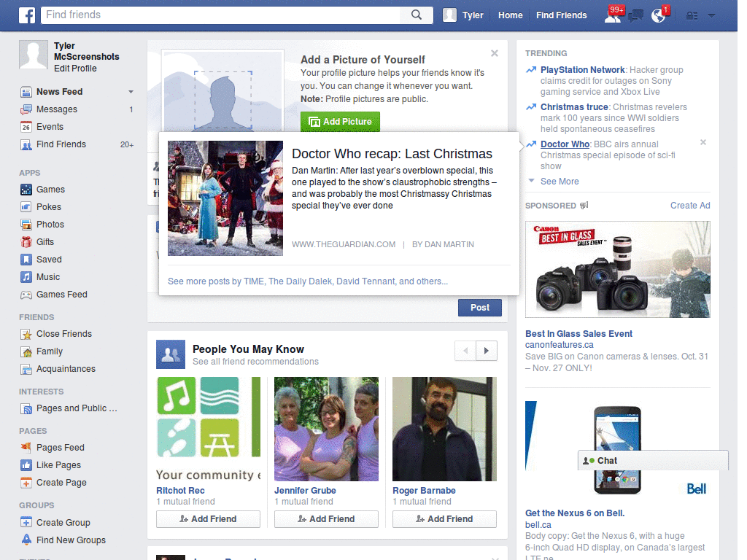This screenshot has height=560, width=747.
Task: Add Ritchot Rec as friend
Action: pyautogui.click(x=208, y=519)
